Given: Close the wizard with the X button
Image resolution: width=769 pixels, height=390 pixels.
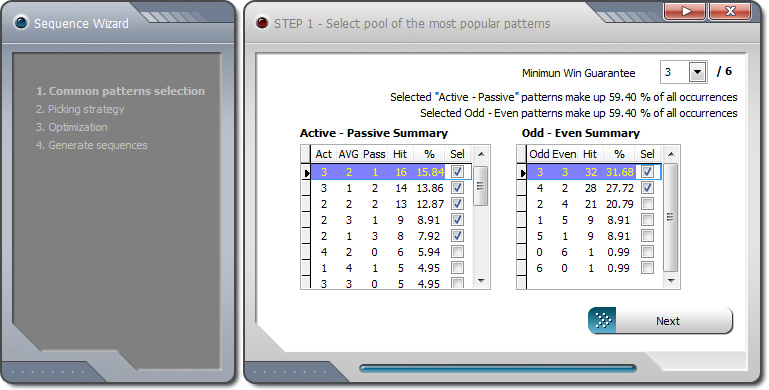Looking at the screenshot, I should pos(730,11).
